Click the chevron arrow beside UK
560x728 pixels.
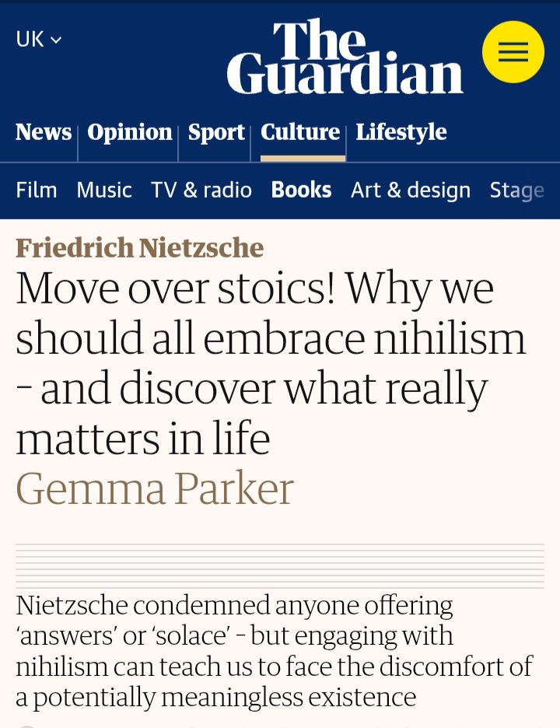pos(56,40)
